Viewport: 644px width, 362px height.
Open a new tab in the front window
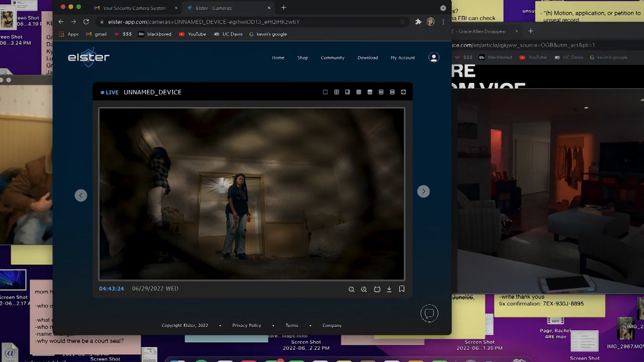pyautogui.click(x=284, y=8)
